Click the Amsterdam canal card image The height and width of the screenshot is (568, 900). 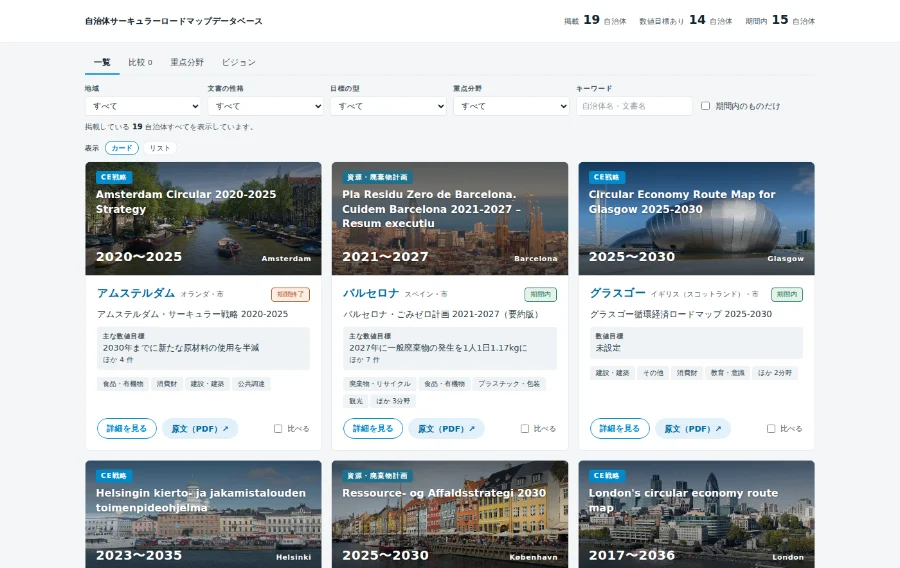point(203,219)
